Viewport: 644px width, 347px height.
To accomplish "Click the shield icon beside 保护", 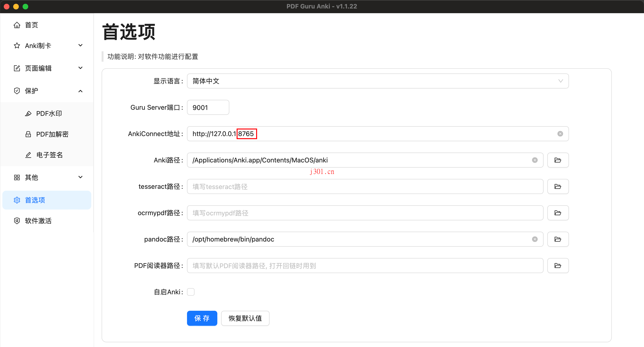I will tap(17, 91).
